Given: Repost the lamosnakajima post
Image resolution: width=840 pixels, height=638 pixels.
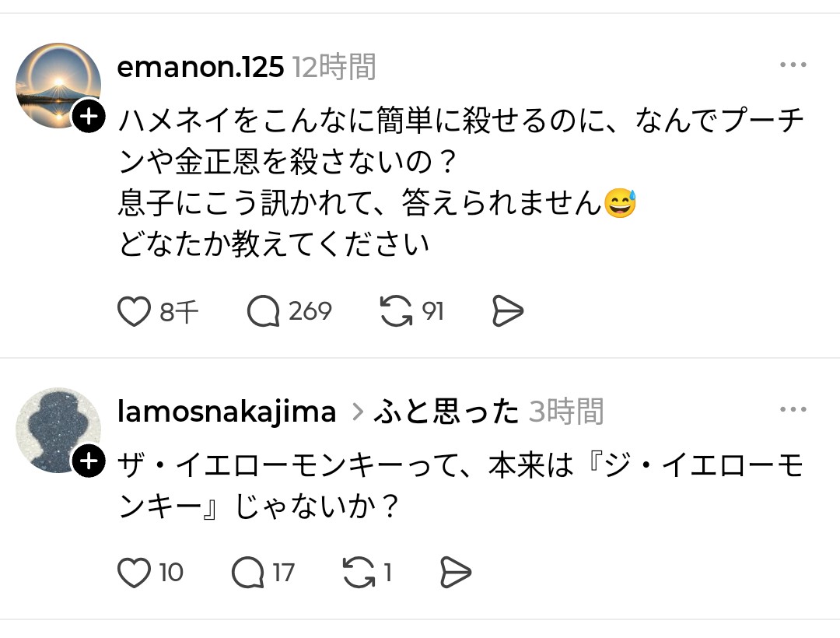Looking at the screenshot, I should click(x=359, y=573).
